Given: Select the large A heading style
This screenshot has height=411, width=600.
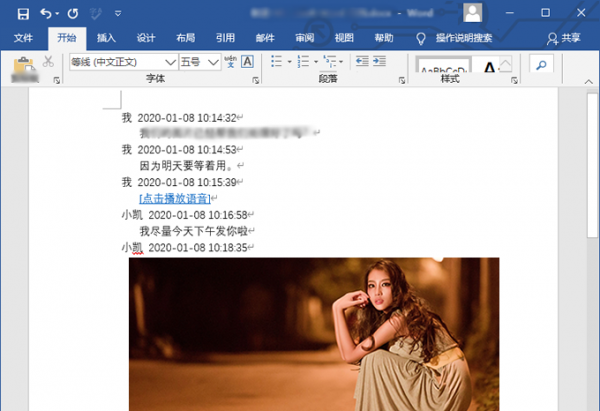Looking at the screenshot, I should pos(489,67).
